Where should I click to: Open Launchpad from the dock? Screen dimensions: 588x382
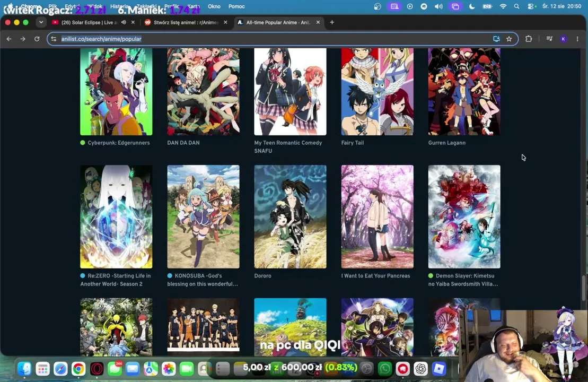(x=42, y=369)
